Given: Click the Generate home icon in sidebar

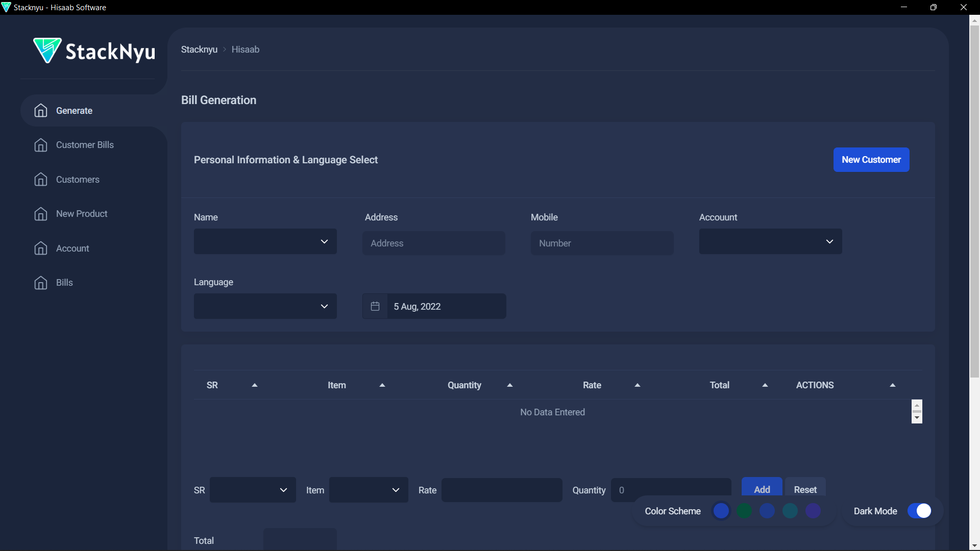Looking at the screenshot, I should click(x=41, y=111).
